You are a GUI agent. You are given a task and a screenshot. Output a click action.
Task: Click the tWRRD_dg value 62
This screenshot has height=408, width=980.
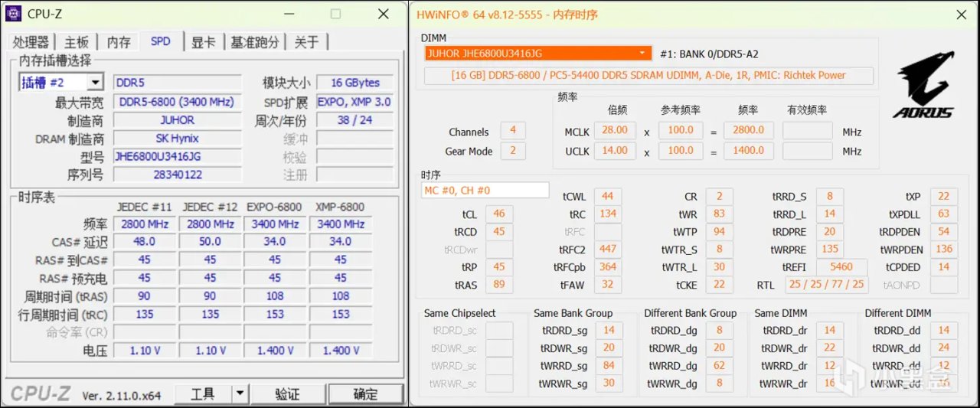click(x=719, y=366)
